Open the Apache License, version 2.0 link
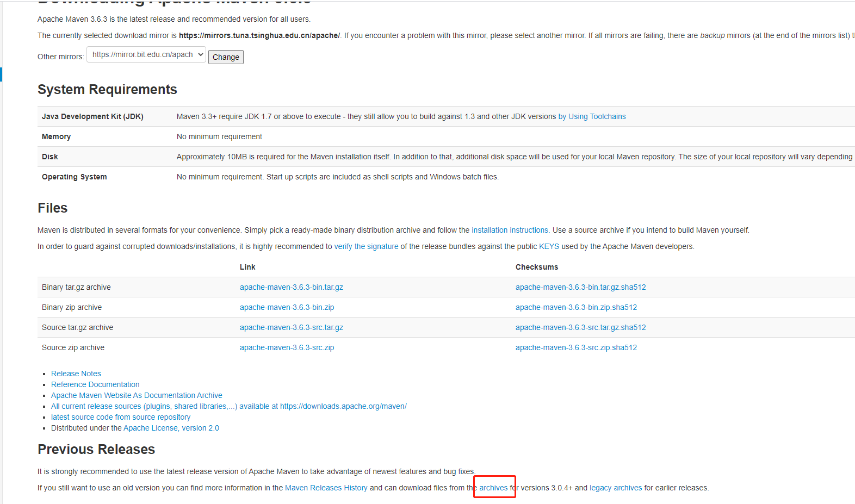Viewport: 855px width, 504px height. pyautogui.click(x=171, y=428)
